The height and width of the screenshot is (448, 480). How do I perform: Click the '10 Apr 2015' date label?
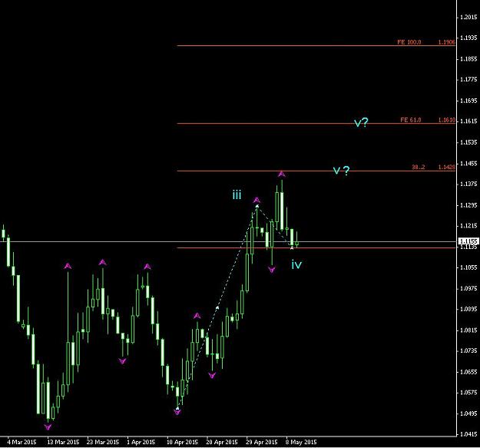point(182,442)
